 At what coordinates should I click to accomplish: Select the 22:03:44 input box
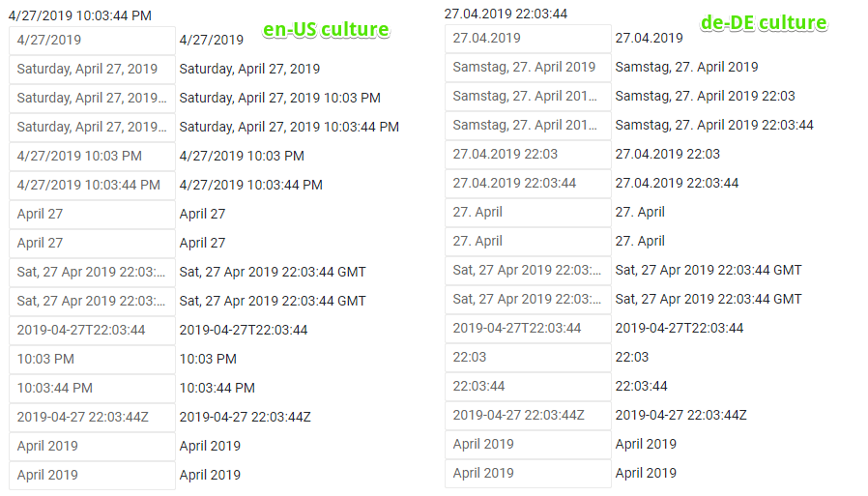528,387
